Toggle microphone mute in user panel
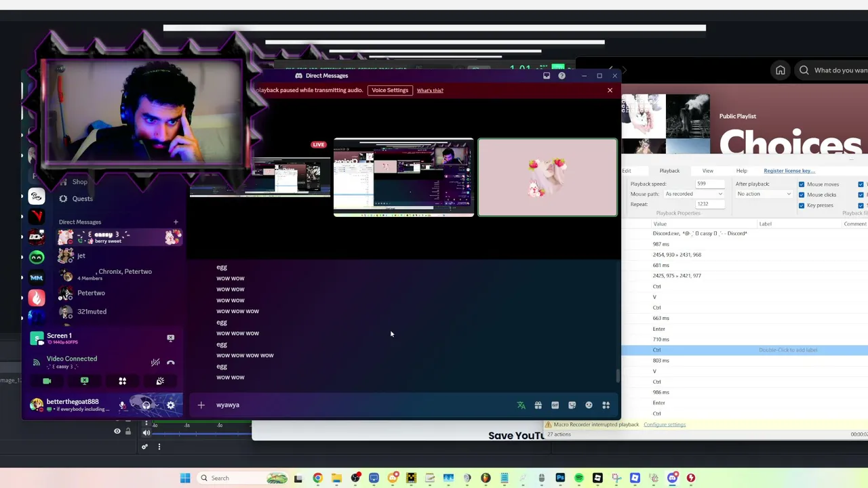The image size is (868, 488). click(122, 405)
